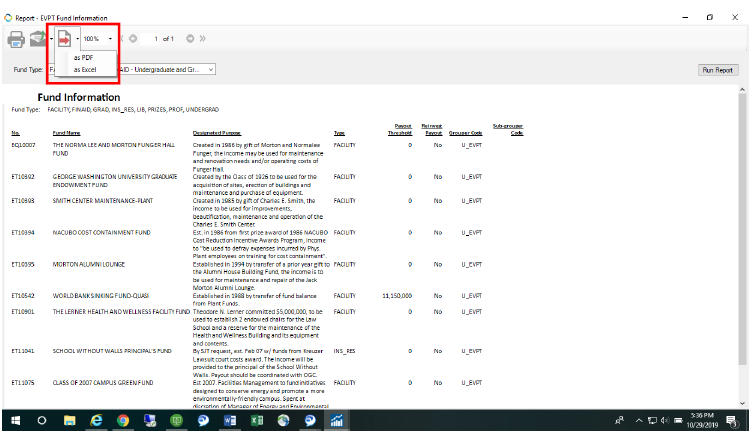This screenshot has height=438, width=755.
Task: Open Internet Explorer from the taskbar
Action: point(97,421)
